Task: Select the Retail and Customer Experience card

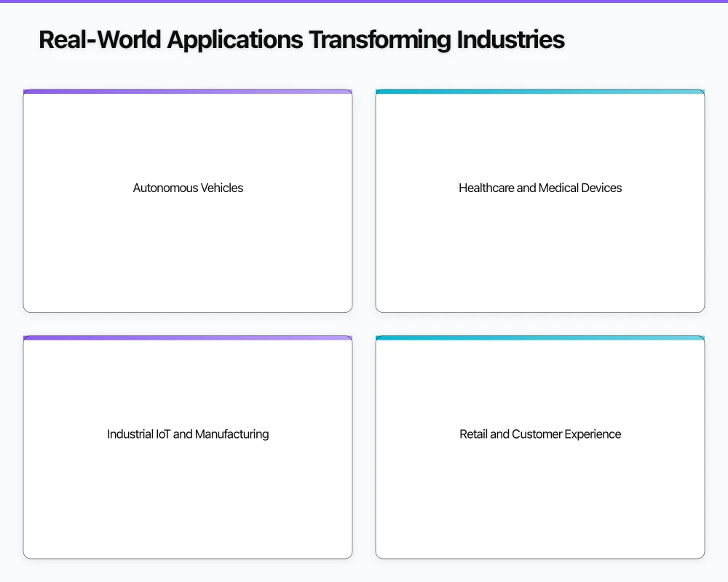Action: (539, 447)
